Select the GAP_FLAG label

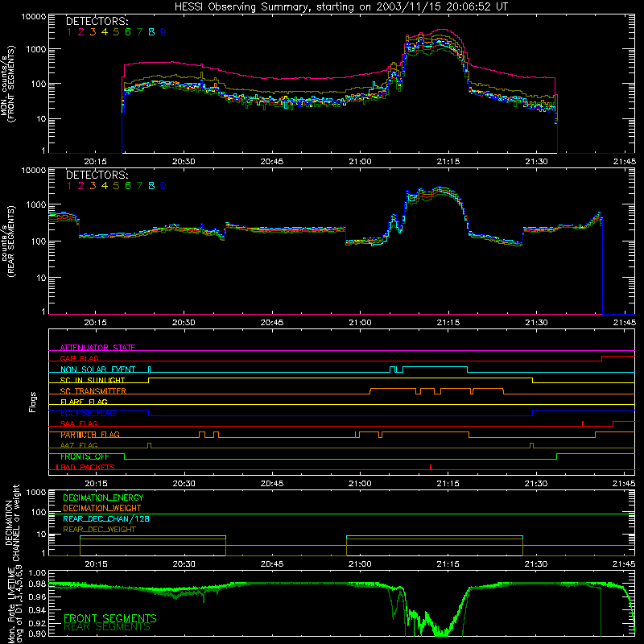point(79,358)
